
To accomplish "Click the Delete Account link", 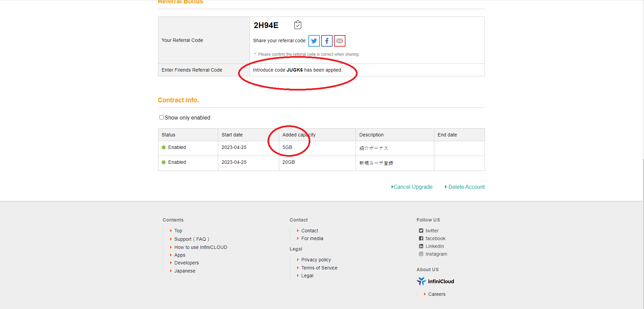I will pyautogui.click(x=466, y=187).
